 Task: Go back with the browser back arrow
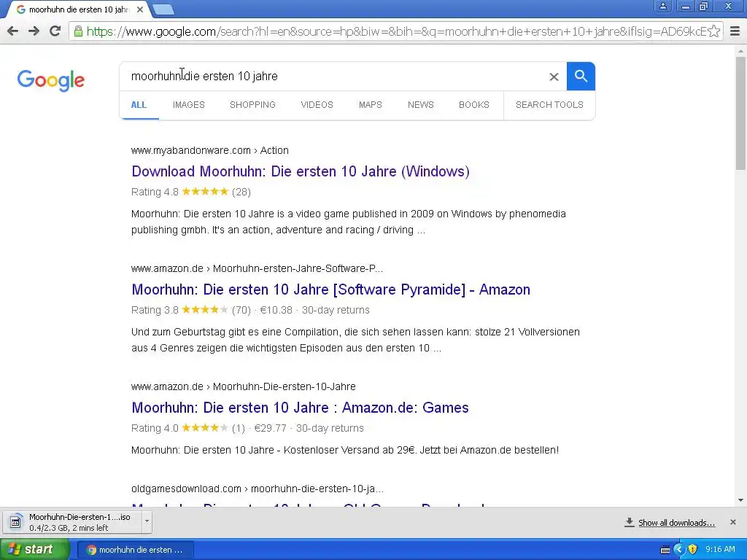pos(13,31)
